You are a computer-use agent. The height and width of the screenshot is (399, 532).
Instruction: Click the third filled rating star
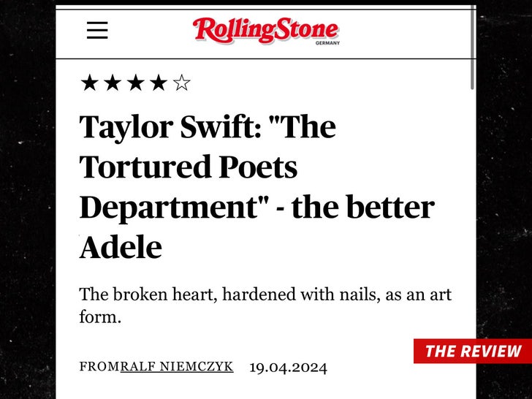pos(135,83)
